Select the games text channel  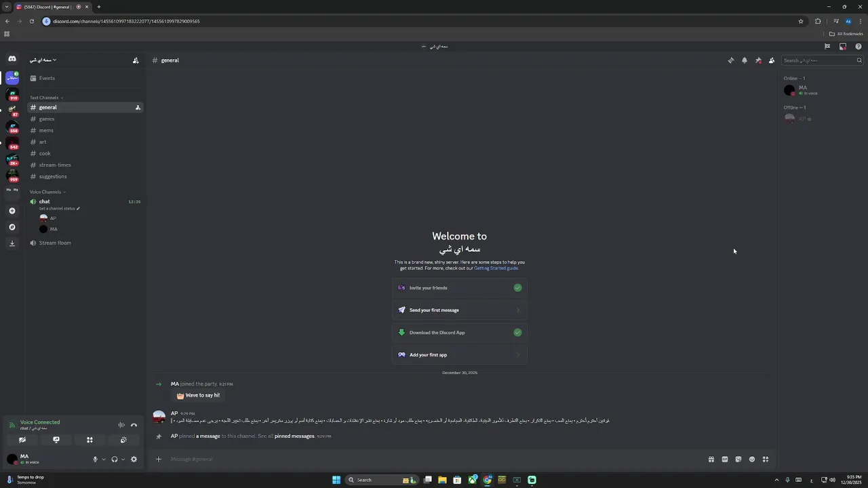(85, 119)
